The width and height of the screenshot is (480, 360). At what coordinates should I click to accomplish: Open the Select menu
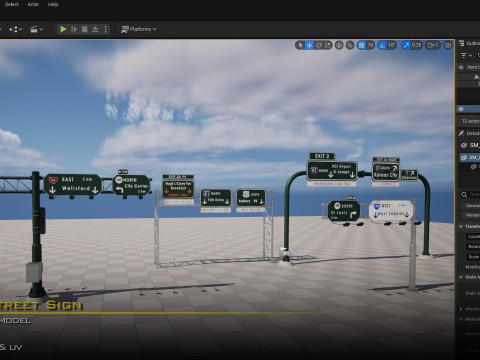(12, 4)
